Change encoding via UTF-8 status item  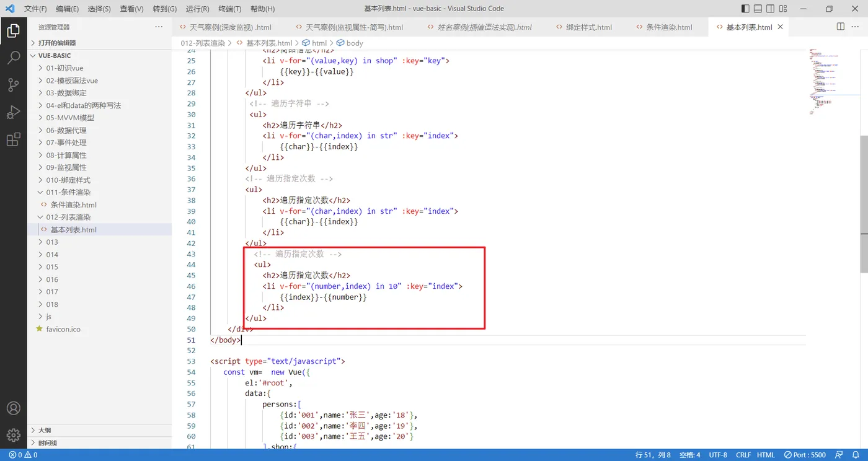click(x=718, y=455)
